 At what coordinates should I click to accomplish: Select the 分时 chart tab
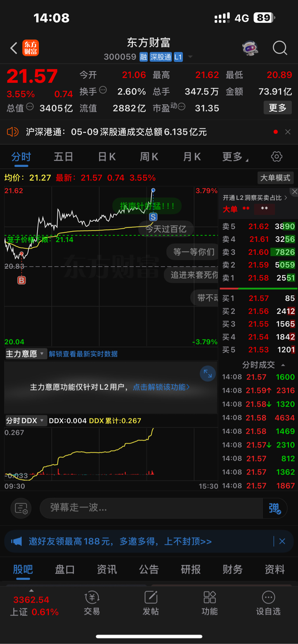pos(21,157)
